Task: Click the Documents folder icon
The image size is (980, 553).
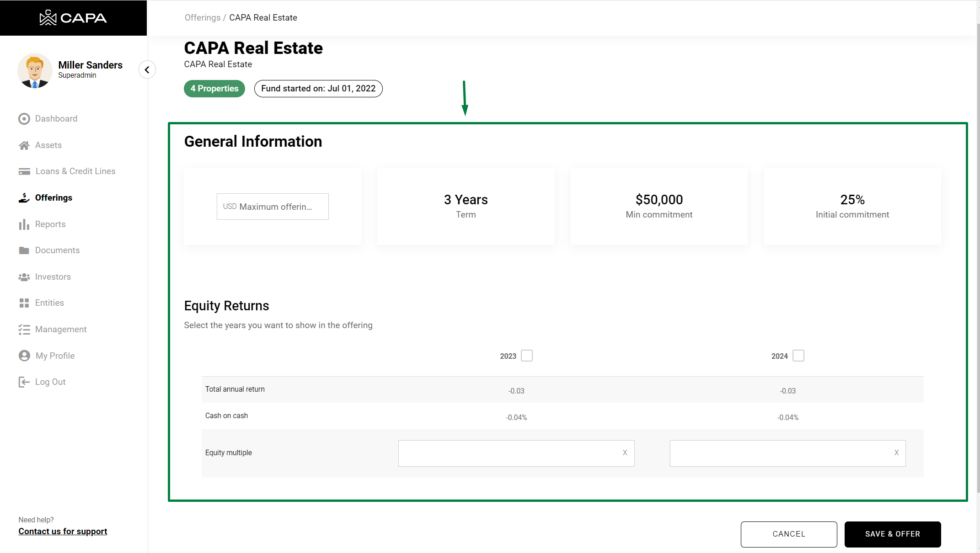Action: [24, 250]
